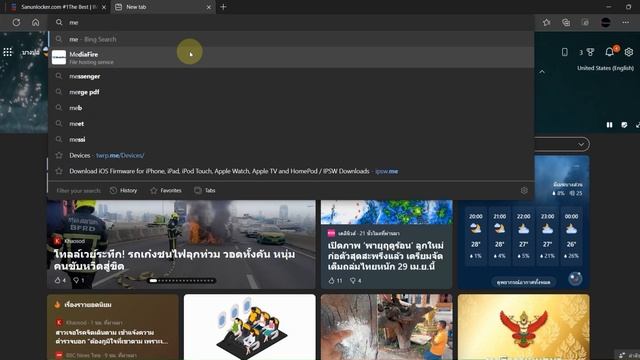Screen dimensions: 640x360
Task: Open the Collections toolbar icon
Action: pyautogui.click(x=566, y=22)
